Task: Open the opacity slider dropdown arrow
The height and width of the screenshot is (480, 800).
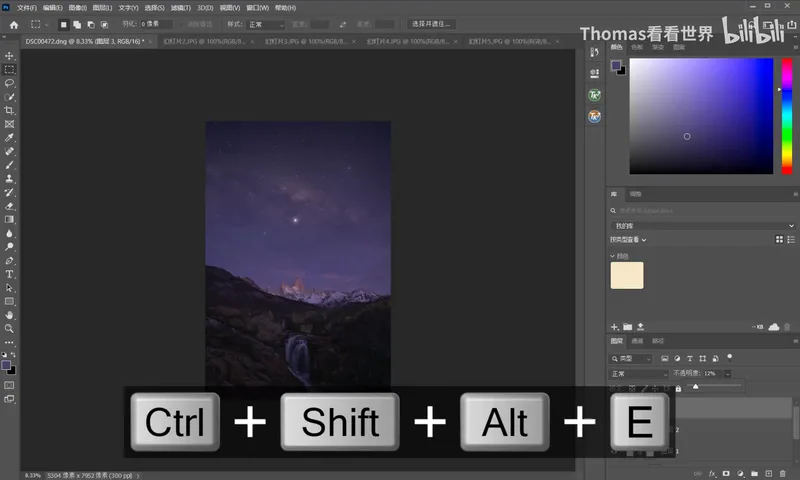Action: [728, 374]
